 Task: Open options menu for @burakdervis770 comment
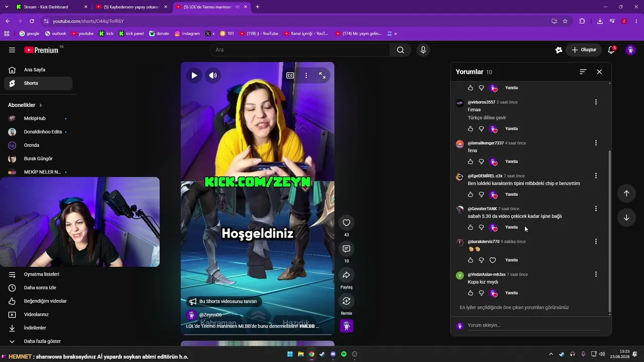pos(596,241)
